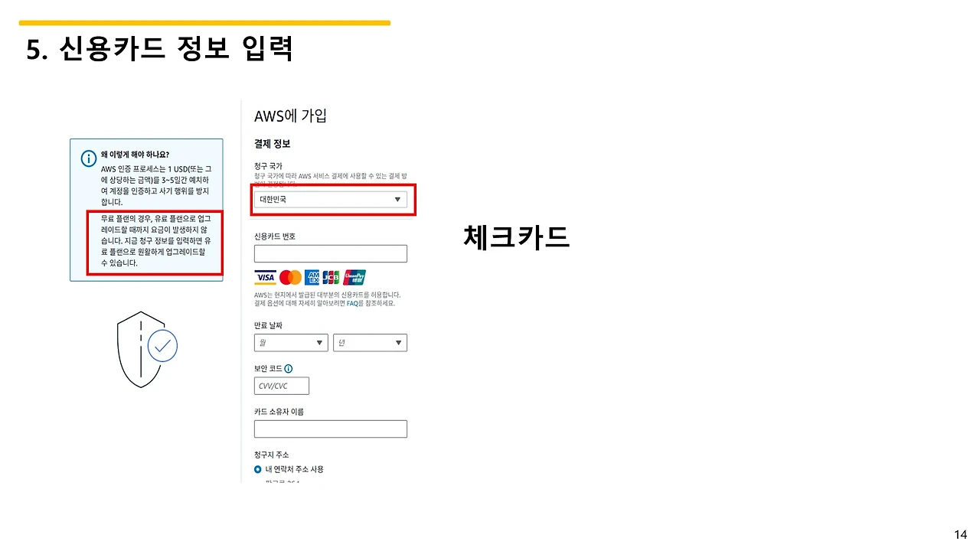Screen dimensions: 980x551
Task: Click the Mastercard logo icon
Action: 289,277
